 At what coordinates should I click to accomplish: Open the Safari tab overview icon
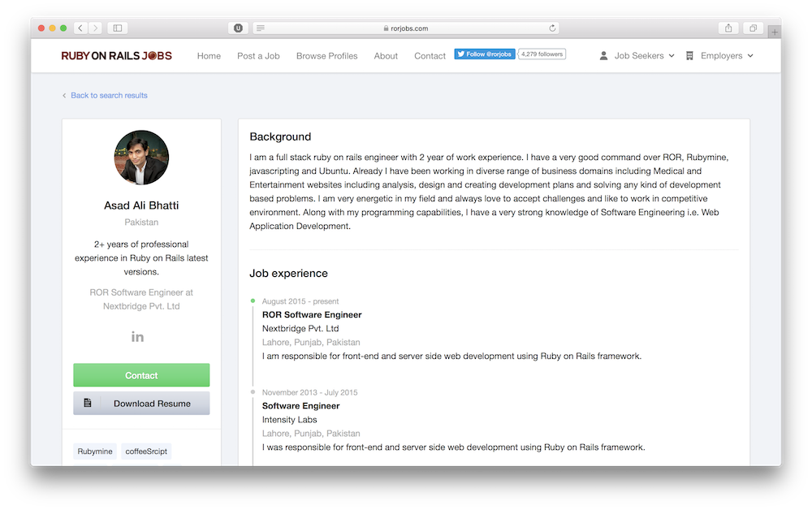752,27
